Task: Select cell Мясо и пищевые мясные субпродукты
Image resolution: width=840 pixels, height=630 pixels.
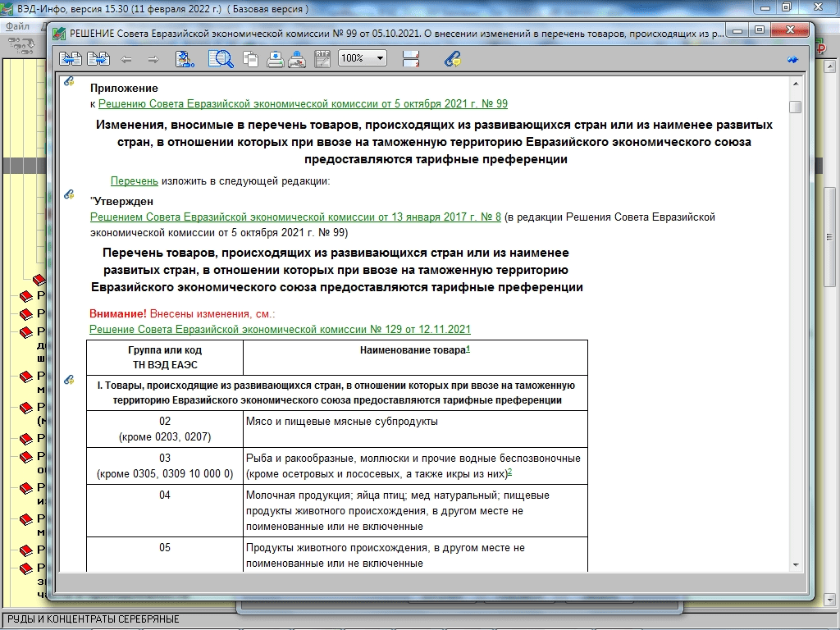Action: click(415, 429)
